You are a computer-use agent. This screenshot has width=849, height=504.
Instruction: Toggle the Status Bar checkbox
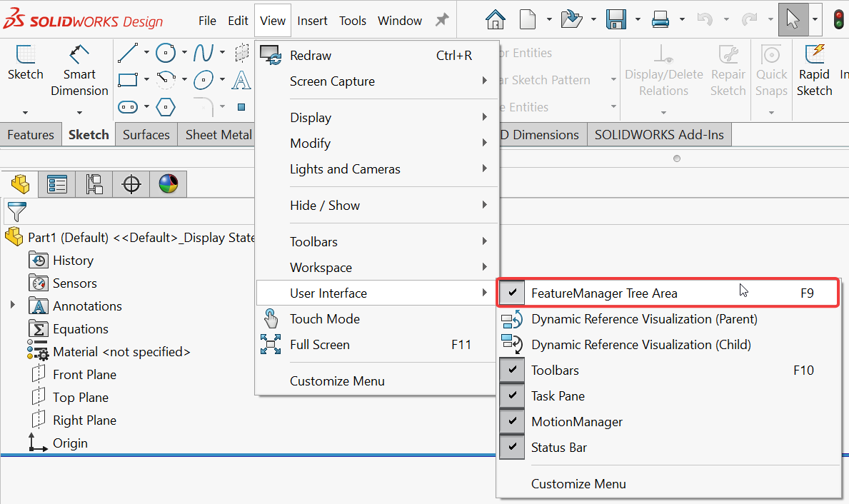pyautogui.click(x=512, y=447)
